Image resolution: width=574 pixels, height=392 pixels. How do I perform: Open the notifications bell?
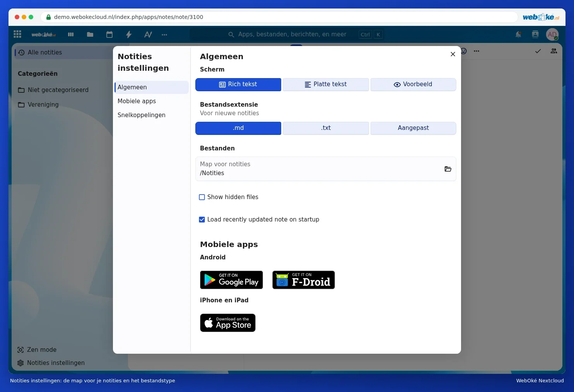click(518, 34)
